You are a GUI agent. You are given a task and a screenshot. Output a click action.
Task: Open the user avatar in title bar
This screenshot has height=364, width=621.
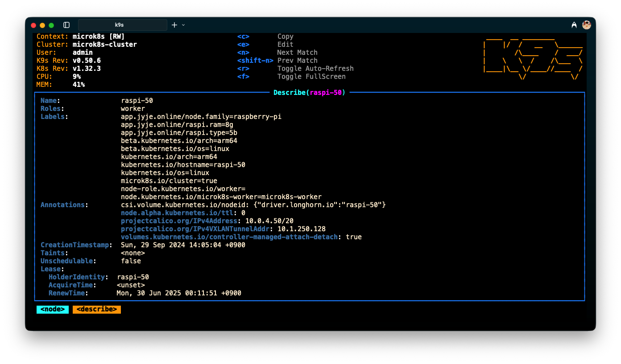(587, 25)
